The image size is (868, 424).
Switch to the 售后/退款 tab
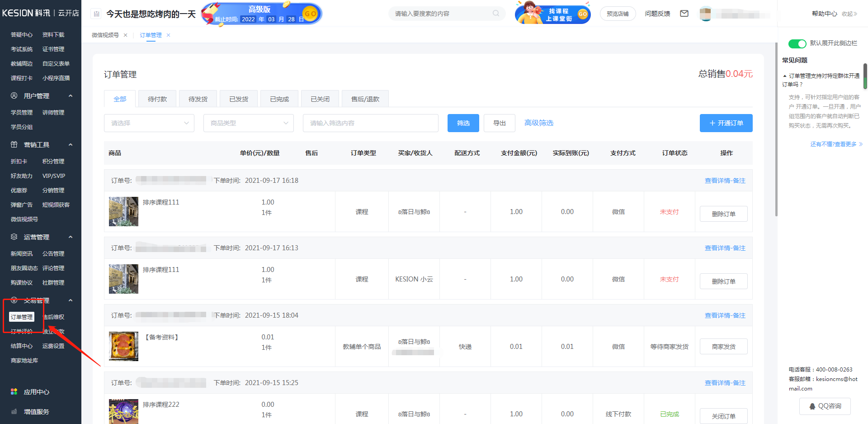pos(365,99)
